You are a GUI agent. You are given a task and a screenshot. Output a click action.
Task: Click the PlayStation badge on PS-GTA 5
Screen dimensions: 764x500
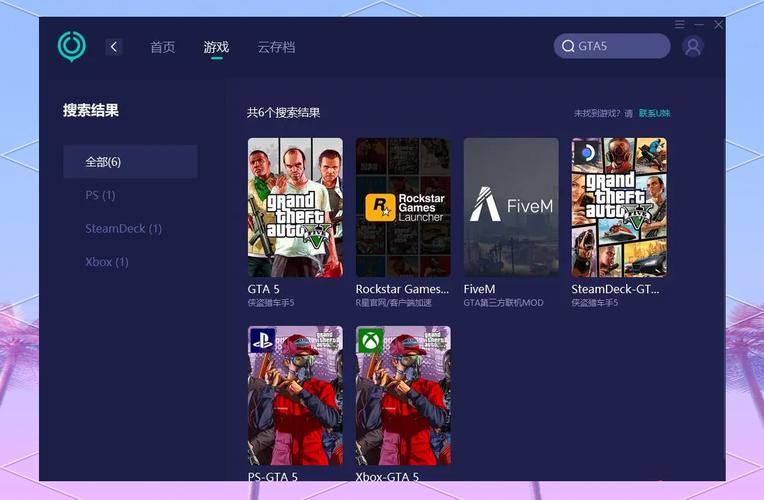[x=262, y=340]
